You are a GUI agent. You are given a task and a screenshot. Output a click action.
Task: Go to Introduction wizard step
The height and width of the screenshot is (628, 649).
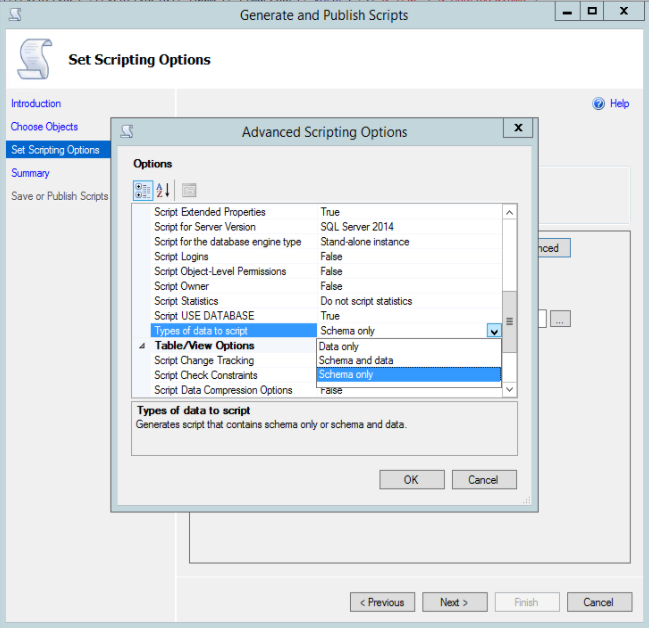coord(36,104)
